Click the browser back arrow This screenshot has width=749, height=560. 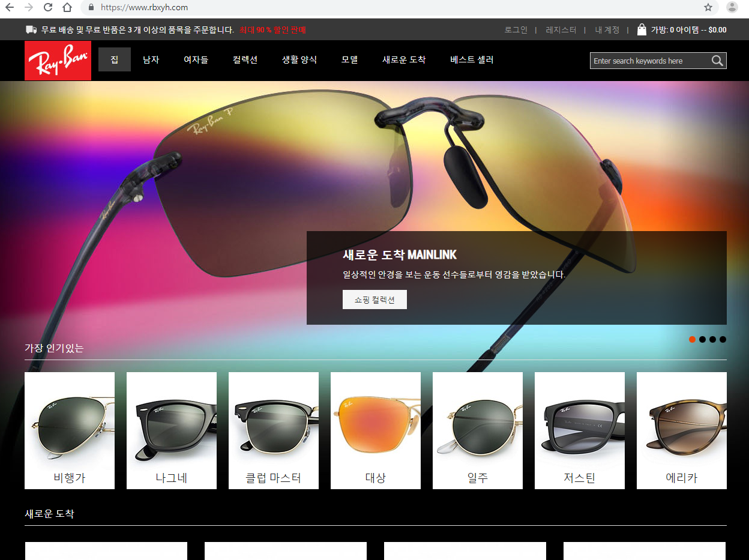pyautogui.click(x=10, y=8)
